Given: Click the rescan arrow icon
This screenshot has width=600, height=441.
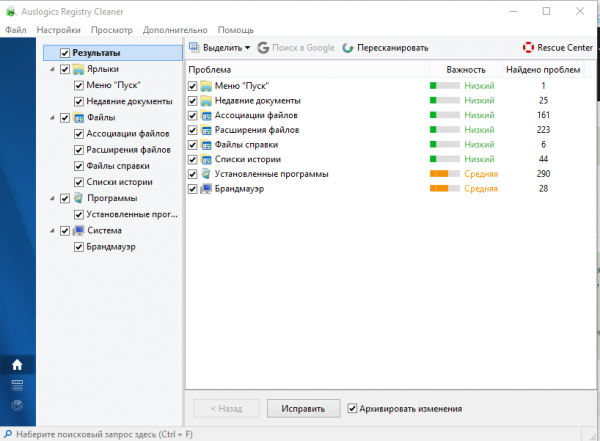Looking at the screenshot, I should pyautogui.click(x=348, y=48).
